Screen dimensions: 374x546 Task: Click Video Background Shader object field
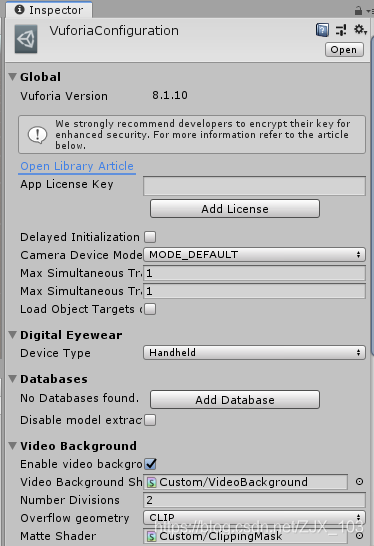point(246,482)
